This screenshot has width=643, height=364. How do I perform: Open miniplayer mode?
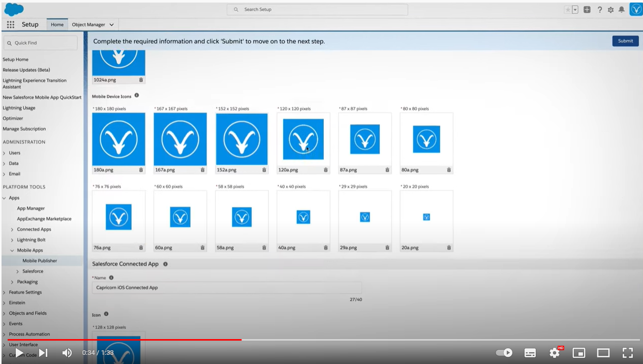point(579,353)
